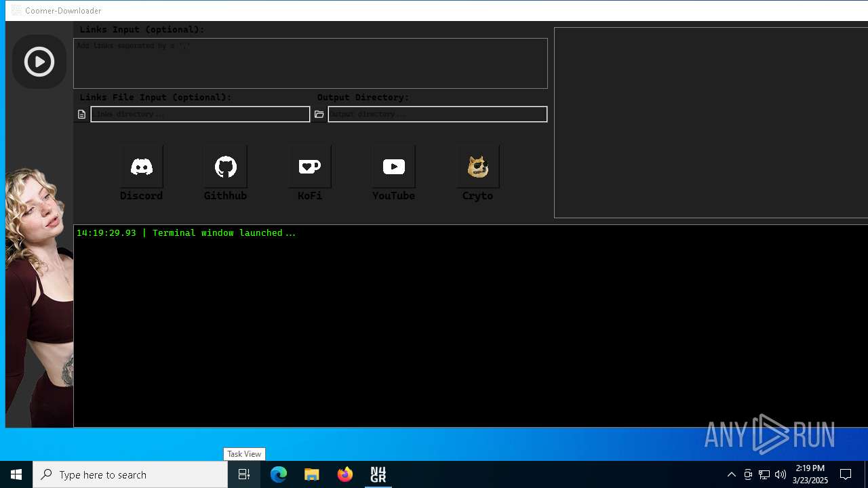Click the KoFi text label
Image resolution: width=868 pixels, height=488 pixels.
click(309, 196)
